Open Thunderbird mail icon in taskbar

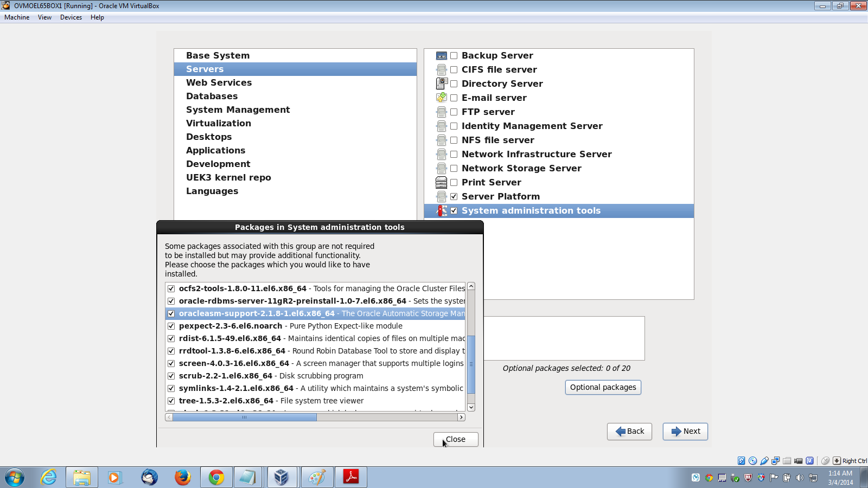tap(149, 477)
